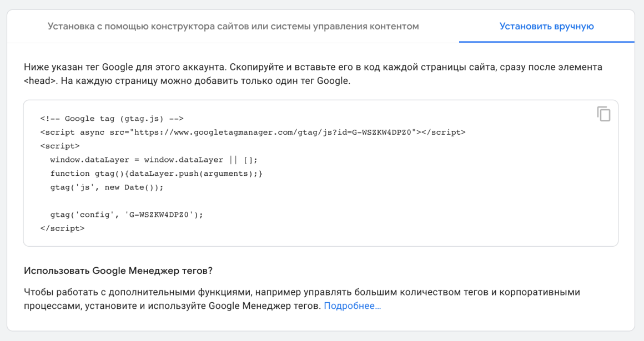Viewport: 644px width, 341px height.
Task: Click the "Google tag (gtag.js)" comment line
Action: pos(112,119)
